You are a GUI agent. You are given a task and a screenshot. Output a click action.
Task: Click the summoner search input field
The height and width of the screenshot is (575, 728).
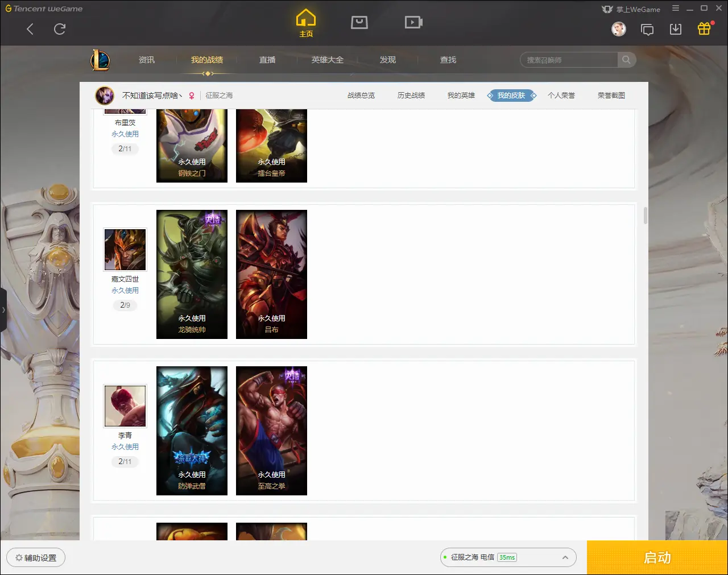[x=569, y=60]
